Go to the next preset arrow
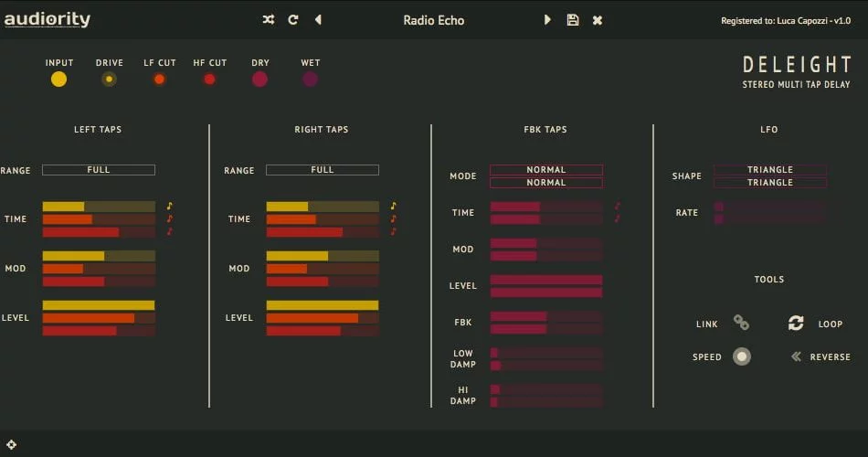868x457 pixels. click(x=547, y=20)
